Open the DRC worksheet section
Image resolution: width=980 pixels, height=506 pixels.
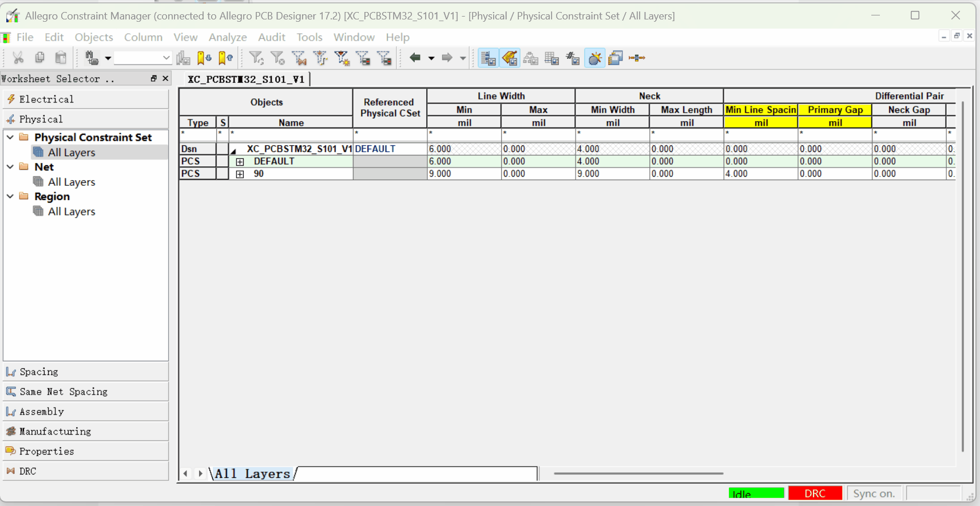tap(86, 471)
